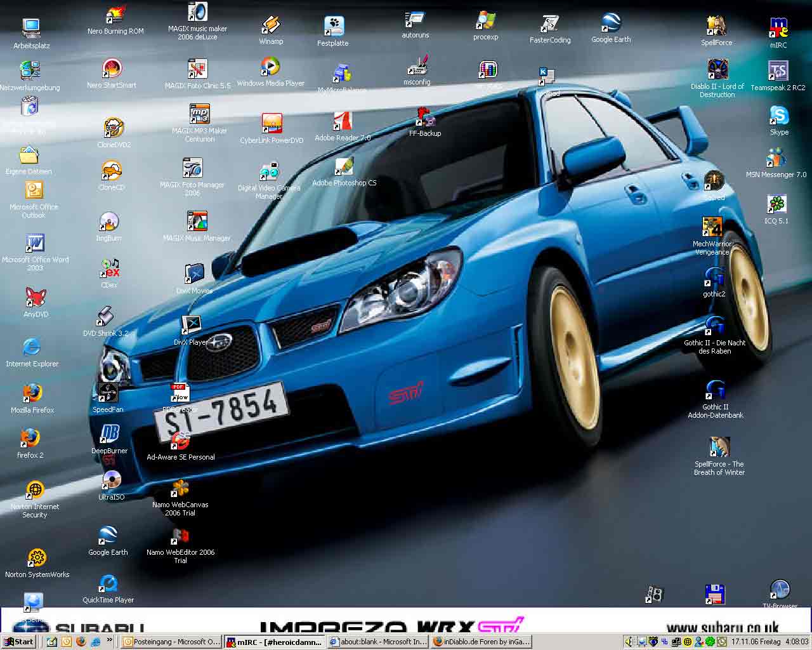Image resolution: width=812 pixels, height=650 pixels.
Task: Open Digital Video Camera Manager
Action: 269,171
